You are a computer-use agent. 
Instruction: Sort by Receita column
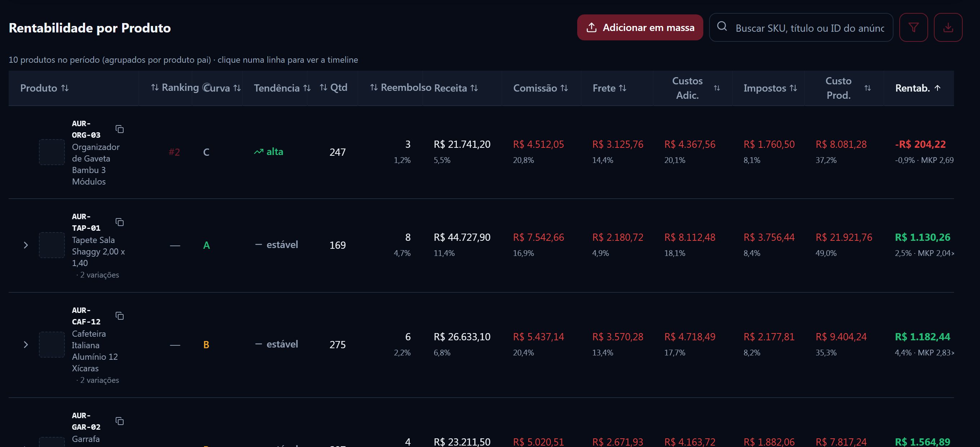pyautogui.click(x=456, y=88)
